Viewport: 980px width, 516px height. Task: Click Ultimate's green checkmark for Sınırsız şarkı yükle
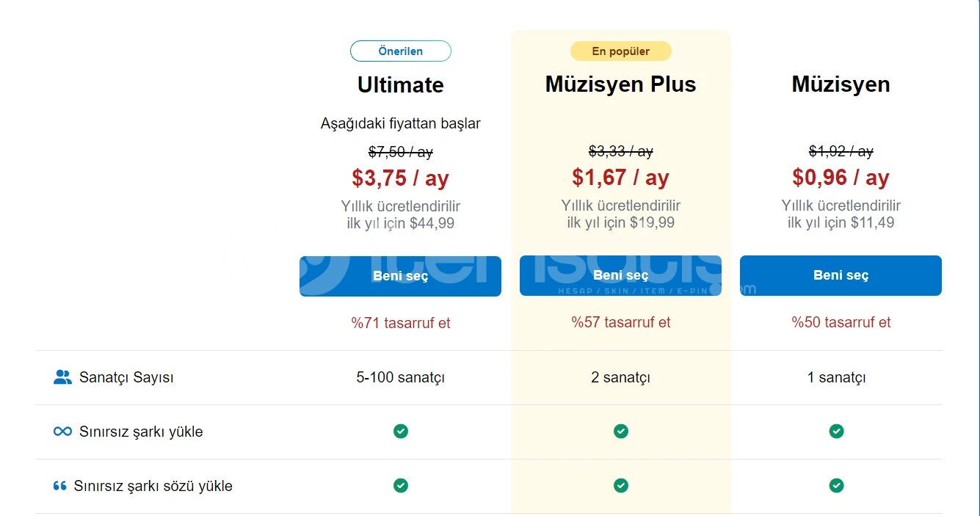[x=401, y=431]
